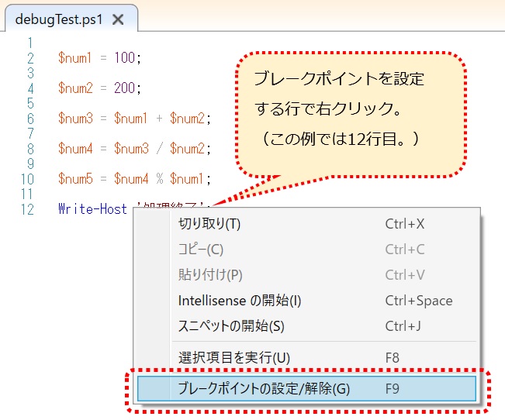Click line number 9 in the gutter

(29, 164)
